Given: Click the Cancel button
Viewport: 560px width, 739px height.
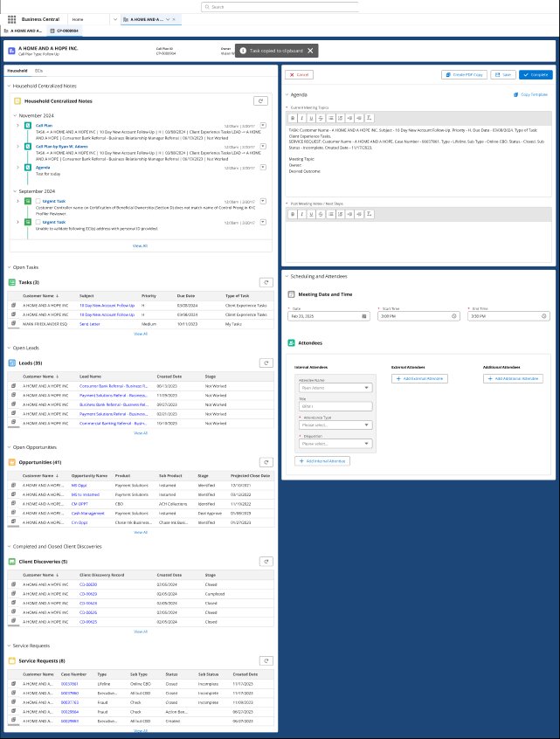Looking at the screenshot, I should tap(299, 75).
